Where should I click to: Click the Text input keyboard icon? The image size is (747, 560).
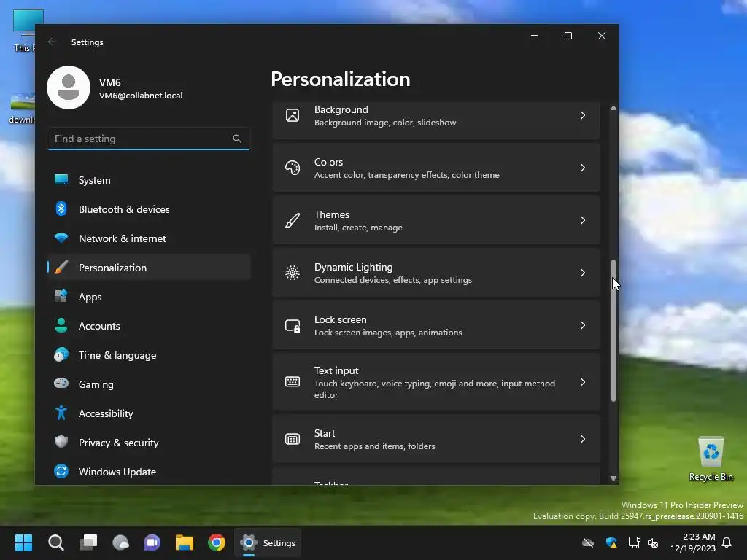(293, 382)
